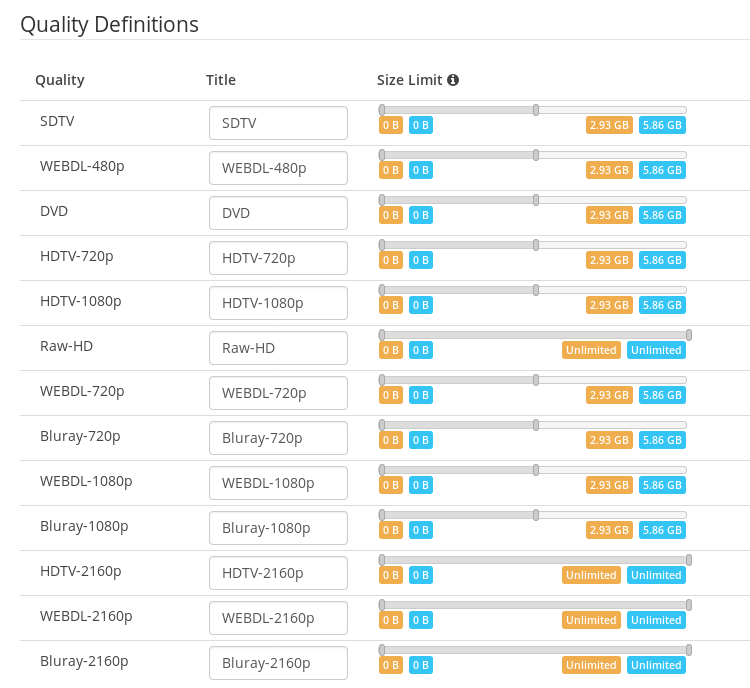Screen dimensions: 750x688
Task: Click the SDTV max size slider handle
Action: point(536,110)
